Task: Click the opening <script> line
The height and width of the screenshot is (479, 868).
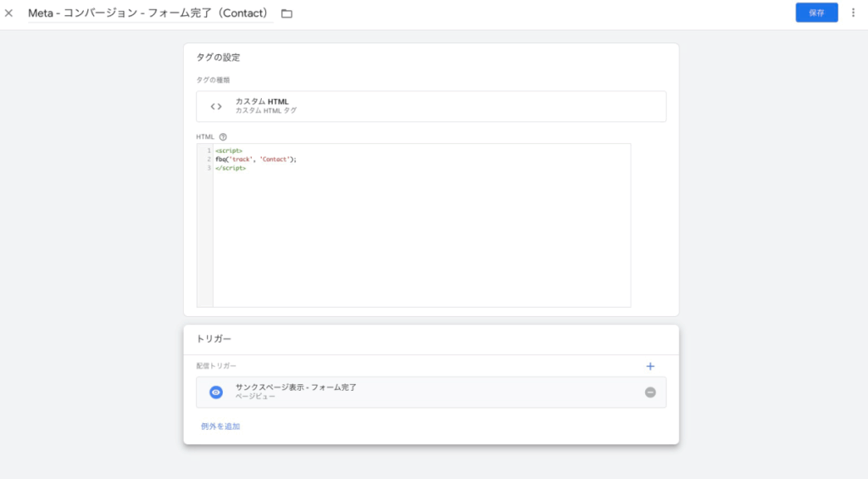Action: coord(229,151)
